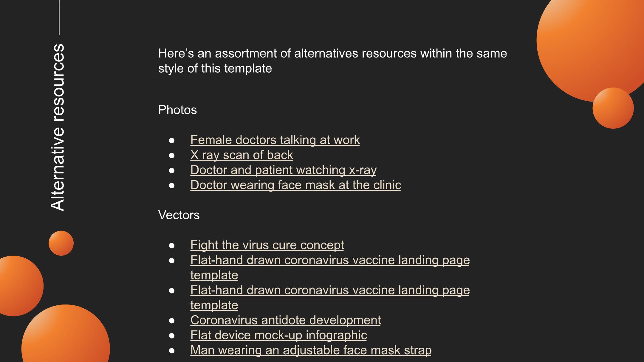Select the small orange sphere below the large one
This screenshot has height=362, width=644.
[x=613, y=108]
